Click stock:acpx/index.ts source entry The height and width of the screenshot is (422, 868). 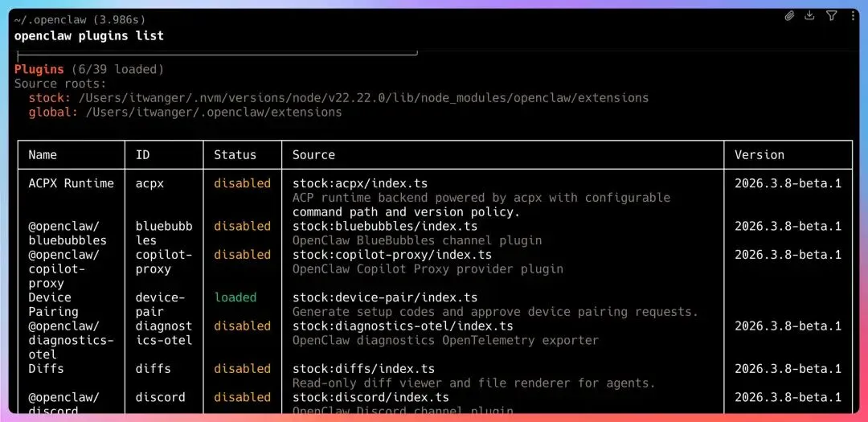click(x=360, y=183)
